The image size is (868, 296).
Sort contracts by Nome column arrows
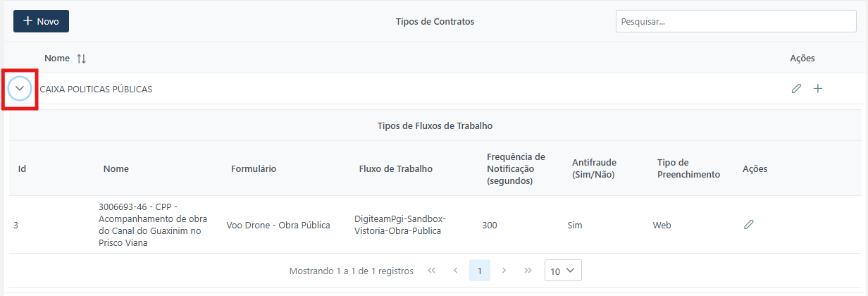coord(81,58)
